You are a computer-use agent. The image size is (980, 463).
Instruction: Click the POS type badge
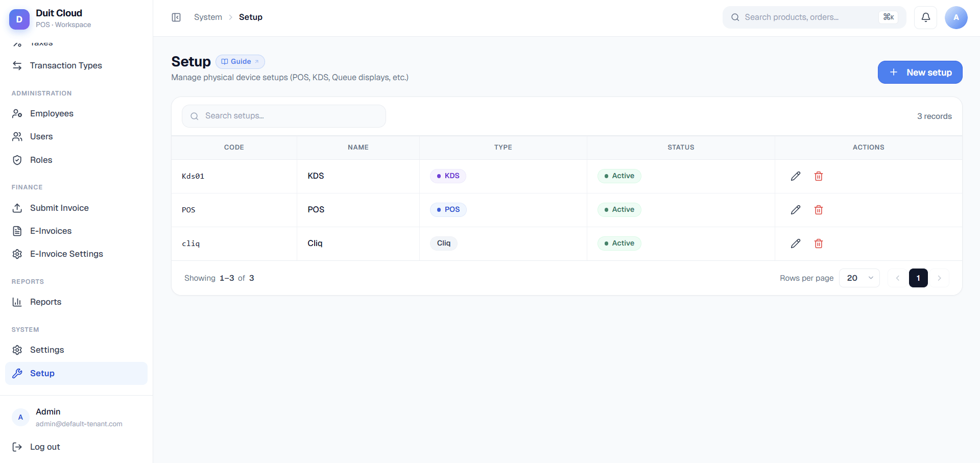[448, 210]
